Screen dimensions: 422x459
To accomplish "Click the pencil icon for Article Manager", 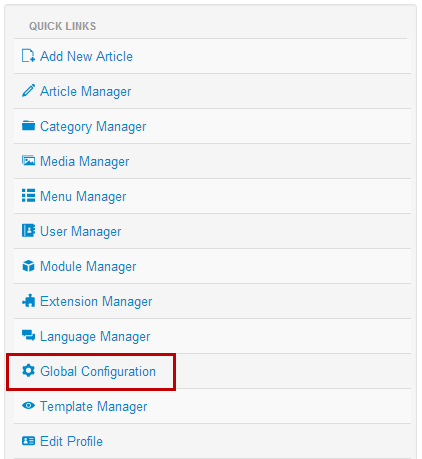I will (x=28, y=91).
